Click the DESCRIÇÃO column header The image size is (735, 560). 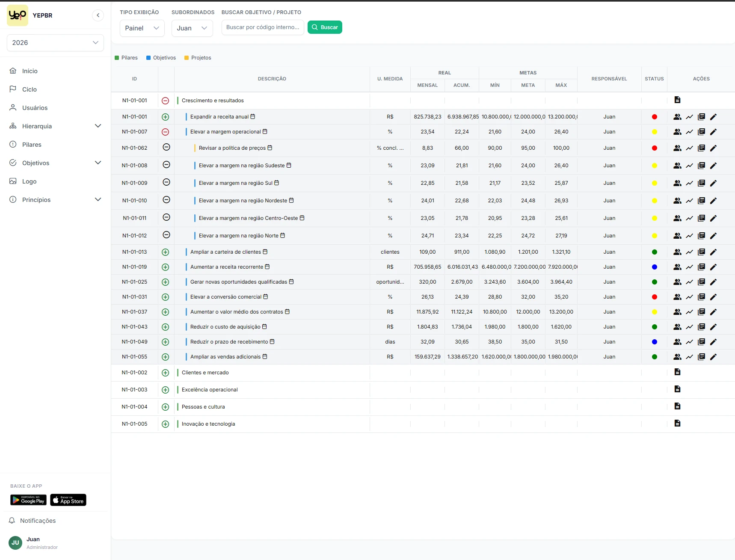[272, 79]
